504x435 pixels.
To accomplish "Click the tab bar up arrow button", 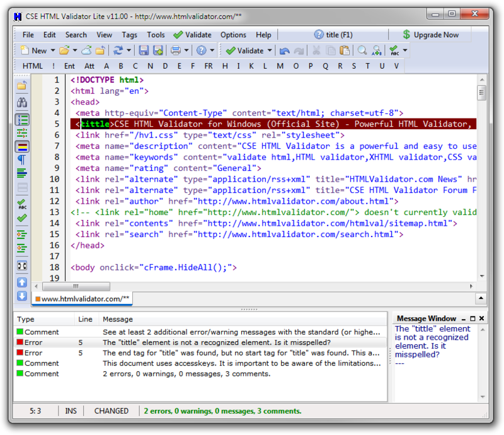I will click(481, 298).
